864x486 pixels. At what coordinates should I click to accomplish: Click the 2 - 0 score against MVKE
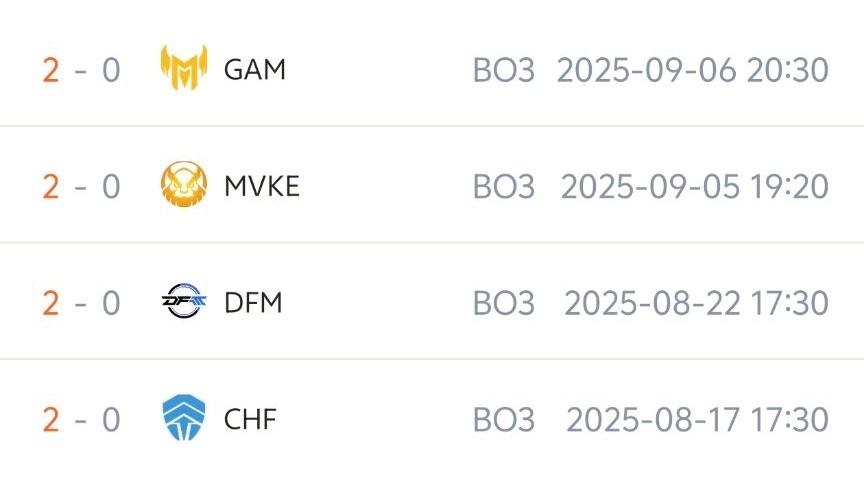(x=81, y=186)
